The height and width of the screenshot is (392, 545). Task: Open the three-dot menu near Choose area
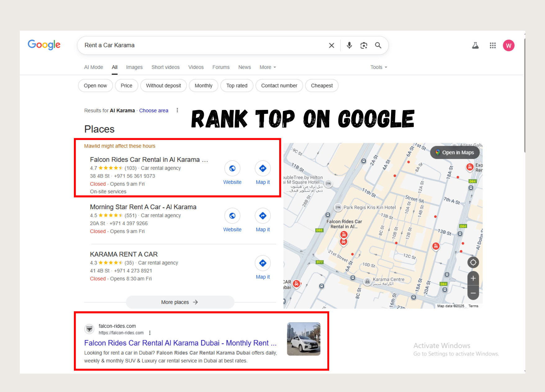pos(177,110)
